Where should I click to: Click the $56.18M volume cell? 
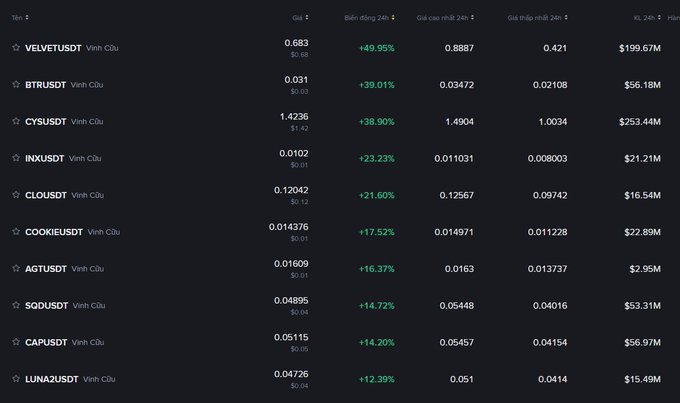point(642,85)
